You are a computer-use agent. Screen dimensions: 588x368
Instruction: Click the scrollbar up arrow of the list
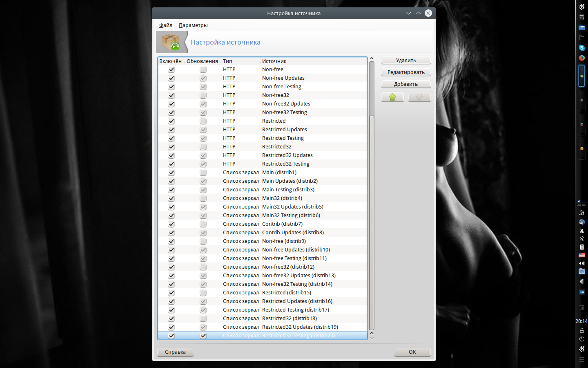pyautogui.click(x=372, y=59)
